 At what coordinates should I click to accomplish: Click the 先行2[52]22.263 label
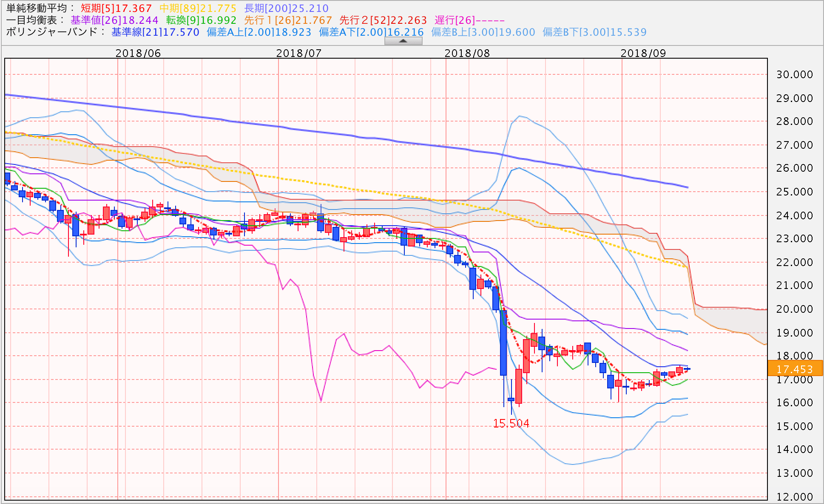[x=383, y=20]
